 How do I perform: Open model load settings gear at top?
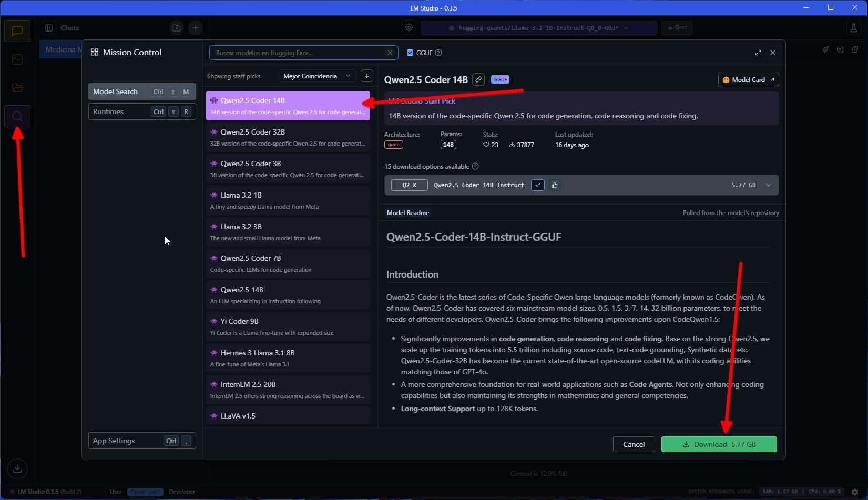point(409,28)
